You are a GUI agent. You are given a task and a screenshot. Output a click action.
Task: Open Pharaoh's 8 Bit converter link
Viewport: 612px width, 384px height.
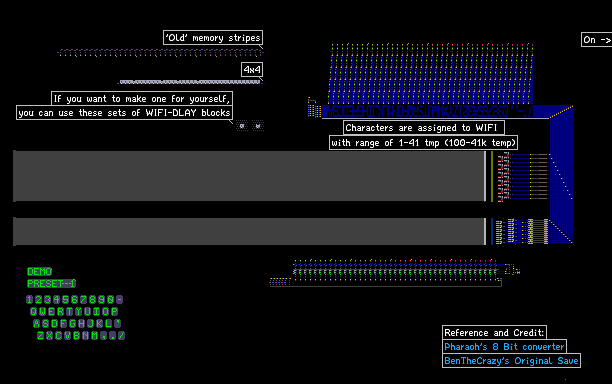pos(504,347)
